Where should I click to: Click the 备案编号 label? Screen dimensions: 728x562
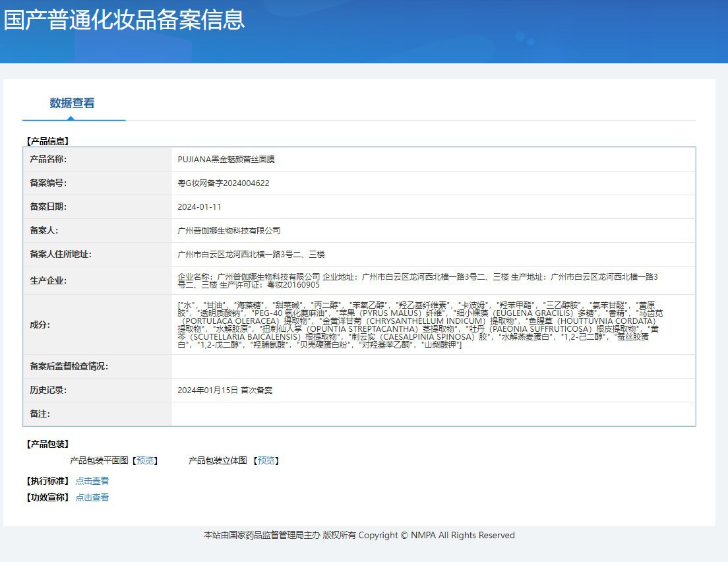[48, 183]
